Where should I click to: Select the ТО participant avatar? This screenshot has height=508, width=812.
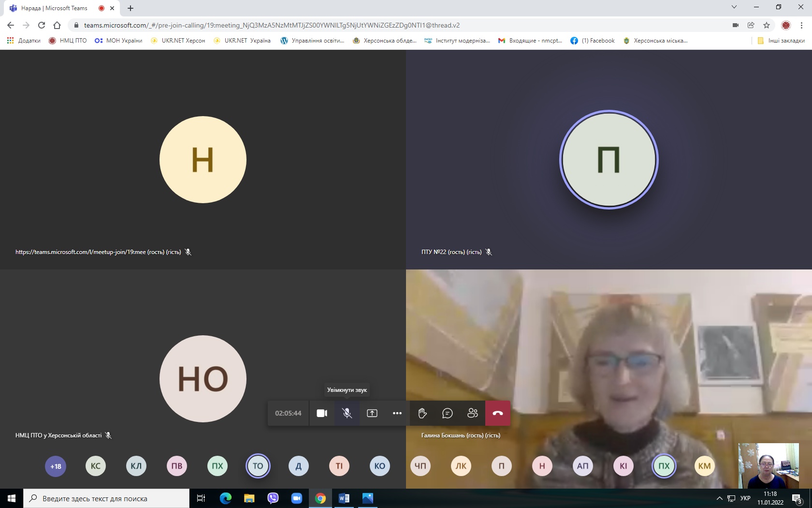(x=258, y=466)
